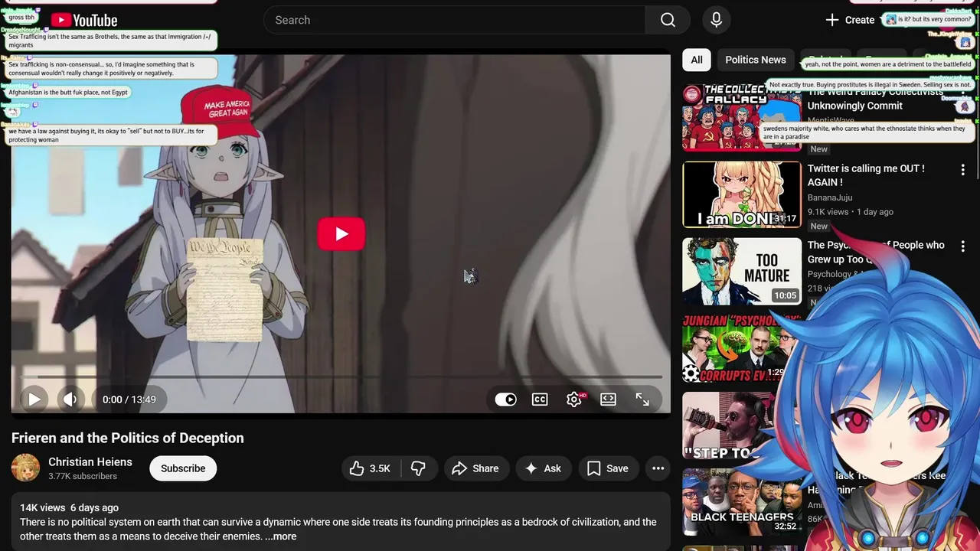Open player settings gear
Image resolution: width=980 pixels, height=551 pixels.
point(574,399)
